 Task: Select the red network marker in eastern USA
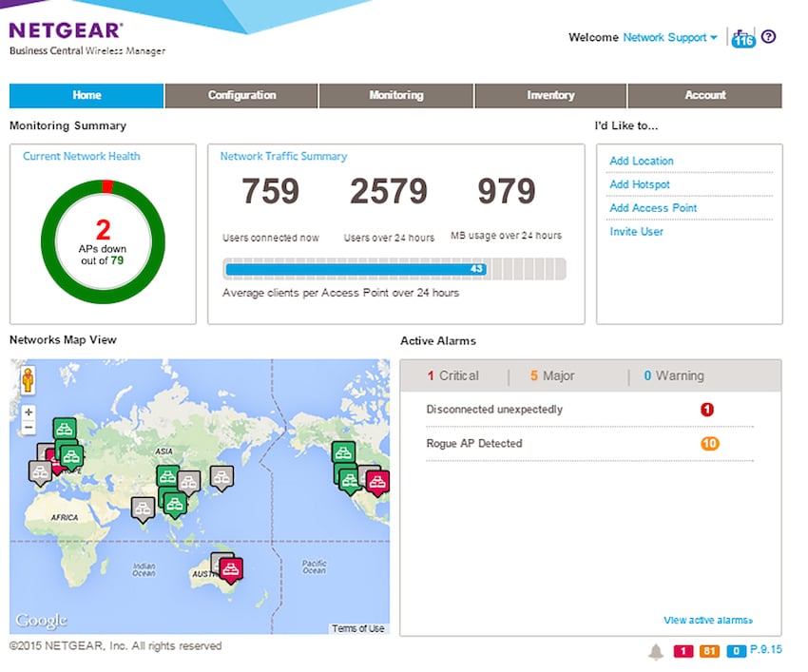(x=377, y=483)
